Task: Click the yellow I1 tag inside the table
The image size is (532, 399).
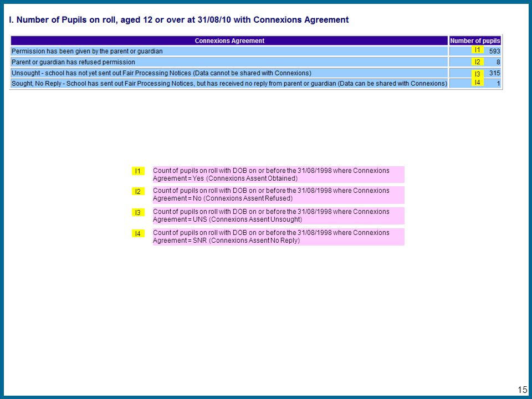Action: (477, 50)
